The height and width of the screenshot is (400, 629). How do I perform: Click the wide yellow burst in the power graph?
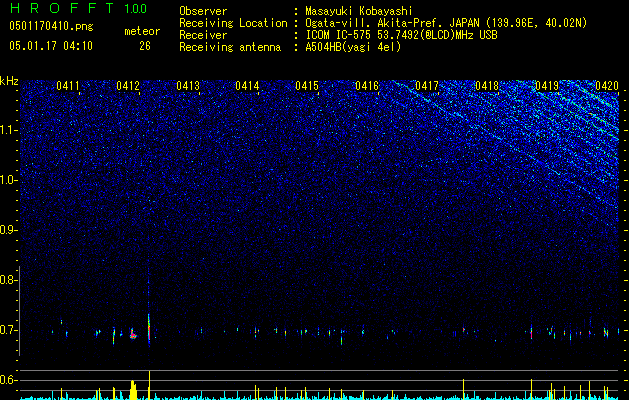coord(134,389)
